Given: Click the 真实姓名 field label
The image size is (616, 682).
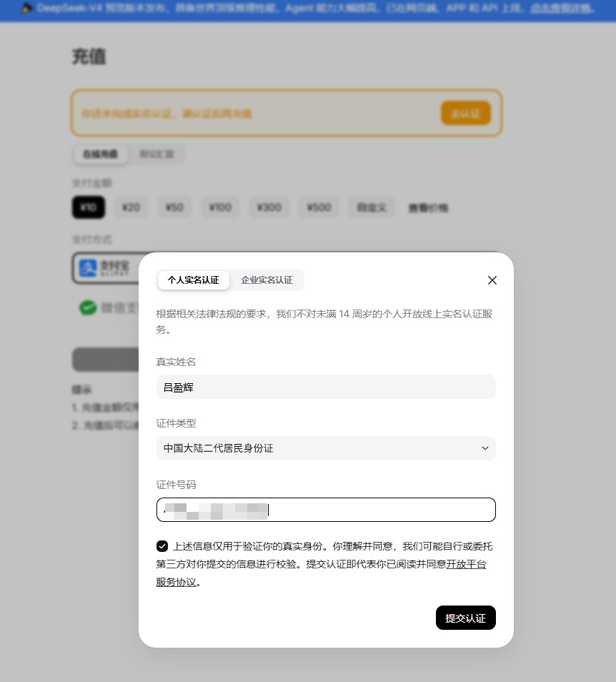Looking at the screenshot, I should 176,362.
